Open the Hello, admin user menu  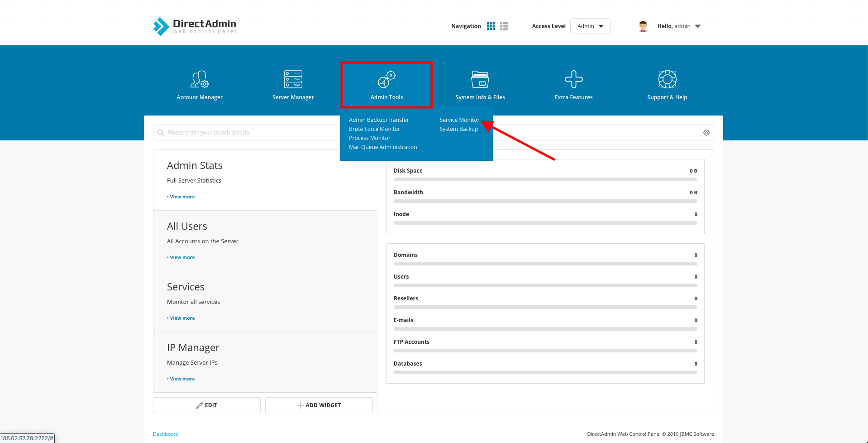coord(678,26)
